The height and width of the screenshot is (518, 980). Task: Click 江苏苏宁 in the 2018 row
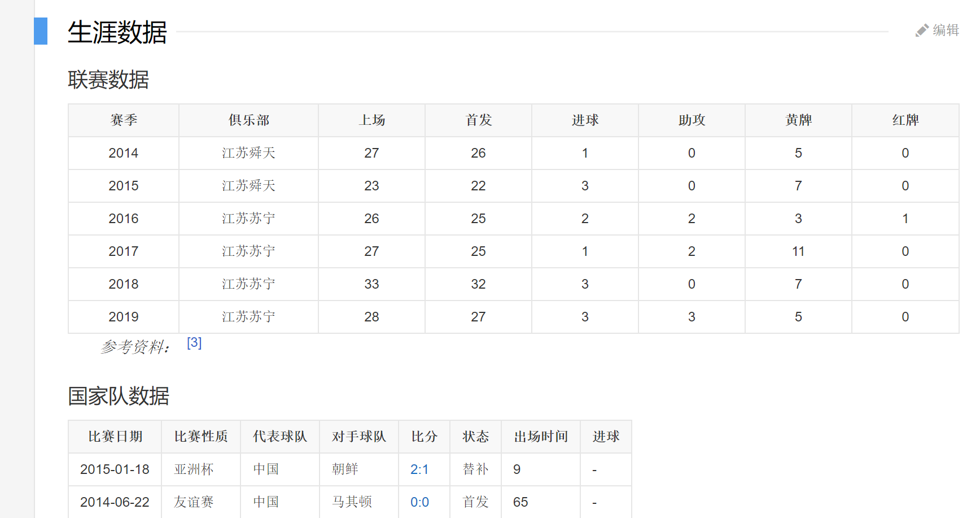pos(248,284)
